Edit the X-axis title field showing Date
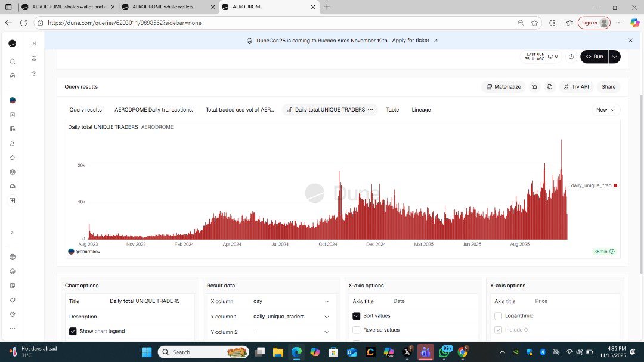Viewport: 644px width, 362px height. [434, 301]
